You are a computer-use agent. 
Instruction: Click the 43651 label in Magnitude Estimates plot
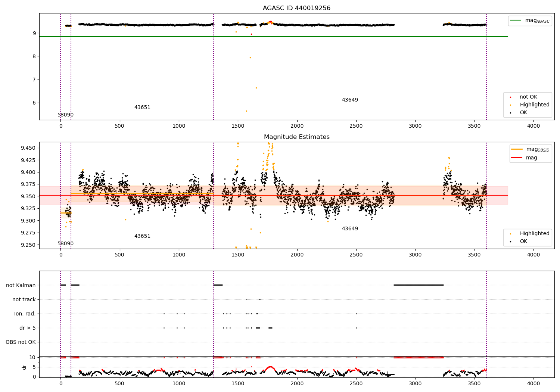[x=142, y=236]
